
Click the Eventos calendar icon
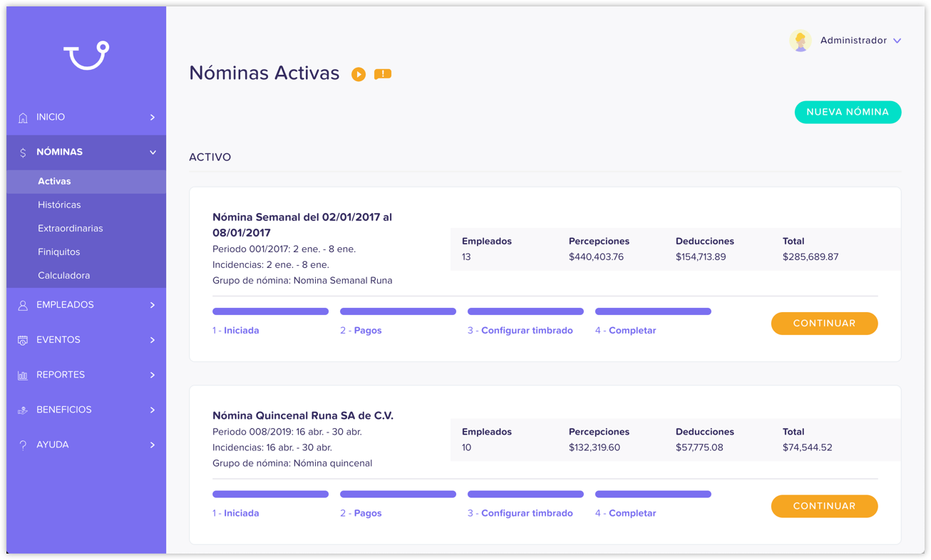pyautogui.click(x=23, y=341)
